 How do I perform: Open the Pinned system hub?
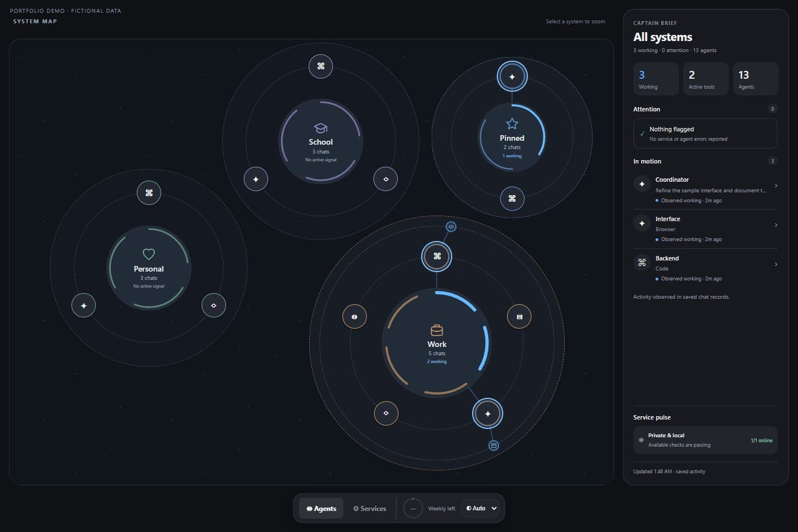(512, 137)
